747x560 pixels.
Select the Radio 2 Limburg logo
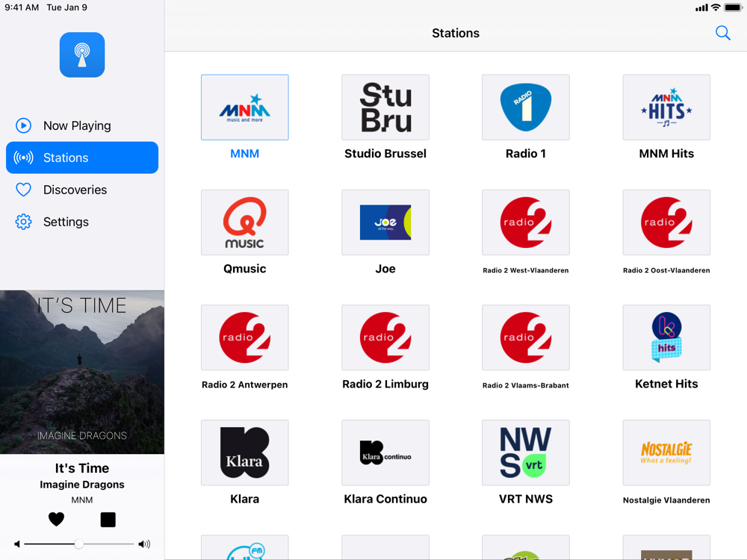(x=385, y=337)
